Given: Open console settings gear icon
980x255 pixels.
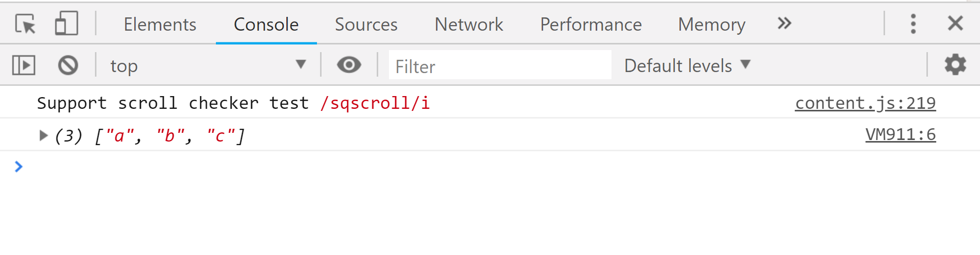Looking at the screenshot, I should click(x=955, y=65).
